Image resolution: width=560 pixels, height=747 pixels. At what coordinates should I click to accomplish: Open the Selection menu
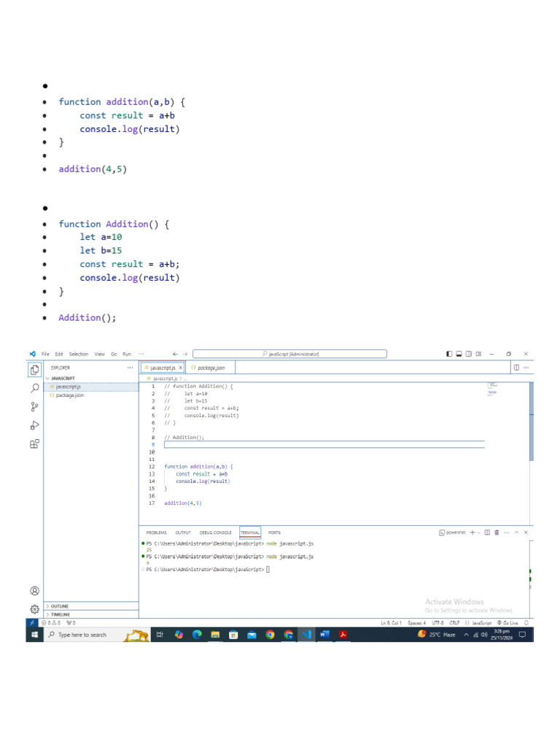coord(79,354)
